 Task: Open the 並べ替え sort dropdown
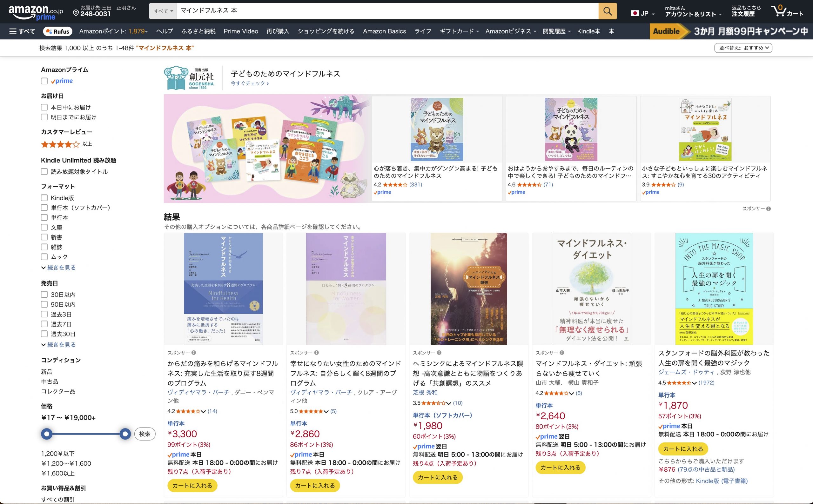[743, 48]
